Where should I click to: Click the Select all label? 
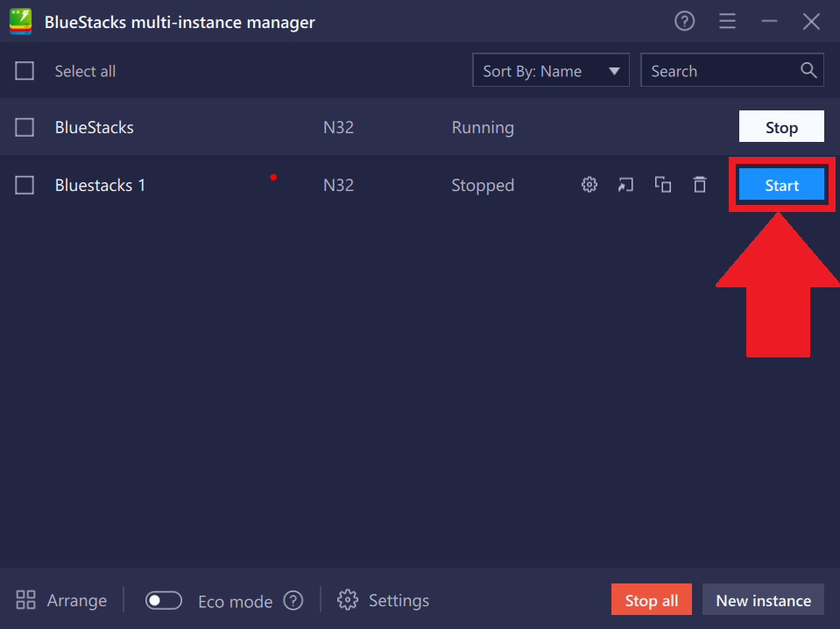[x=85, y=71]
